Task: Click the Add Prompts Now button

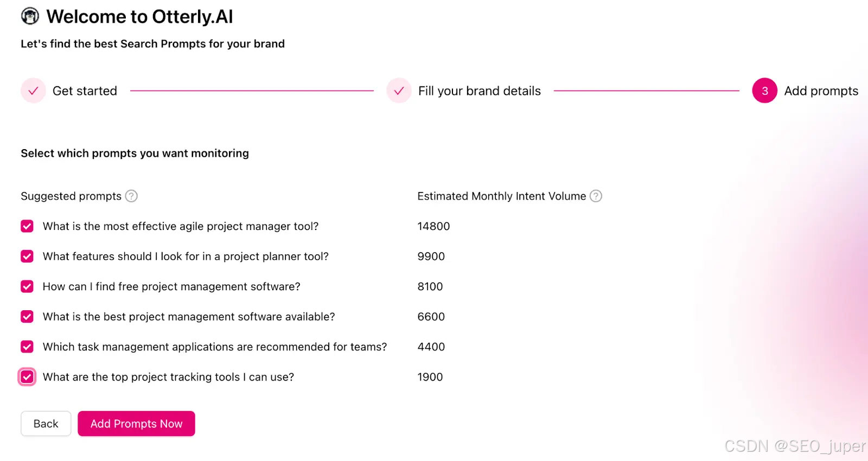Action: point(136,424)
